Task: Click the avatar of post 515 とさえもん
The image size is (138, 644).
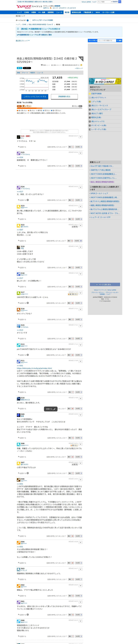Action: [18, 326]
